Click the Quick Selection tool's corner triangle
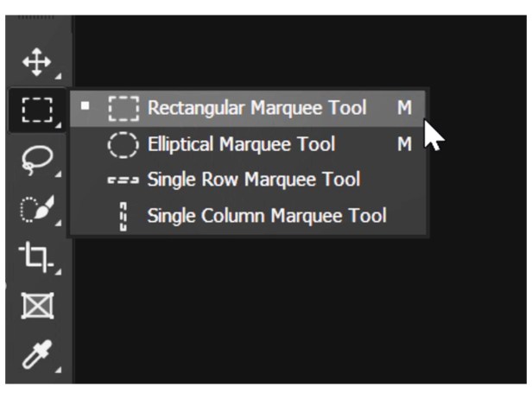Screen dimensions: 532x399 point(57,223)
